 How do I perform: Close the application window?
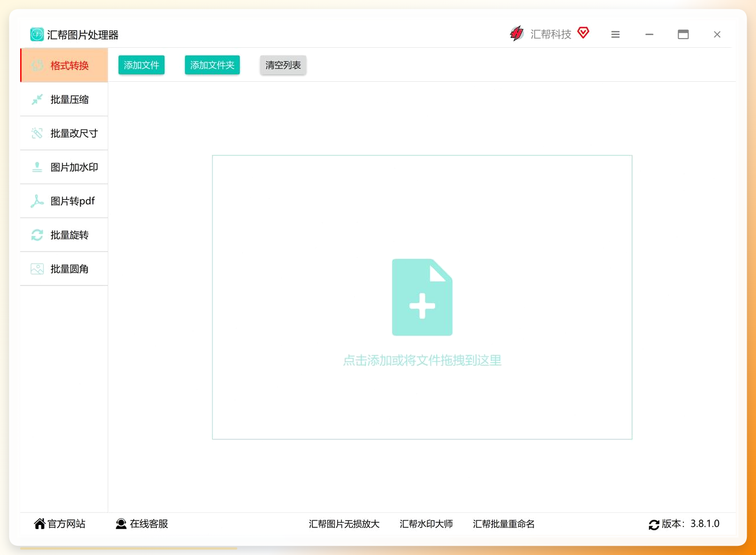pyautogui.click(x=717, y=35)
